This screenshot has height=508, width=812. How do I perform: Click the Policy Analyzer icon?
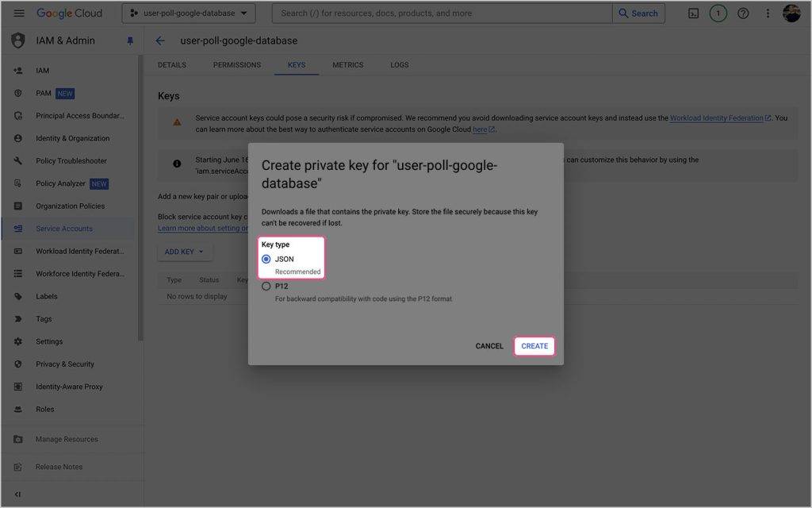click(18, 183)
